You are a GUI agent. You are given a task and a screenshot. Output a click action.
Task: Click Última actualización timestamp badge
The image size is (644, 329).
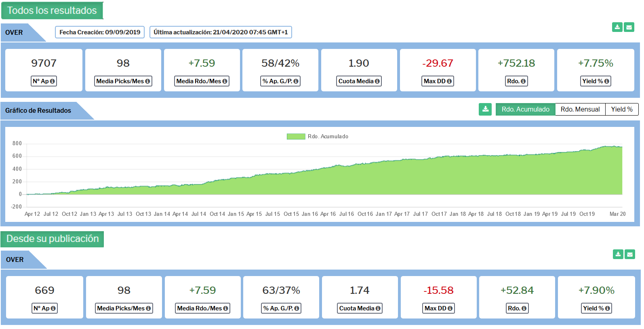(221, 32)
